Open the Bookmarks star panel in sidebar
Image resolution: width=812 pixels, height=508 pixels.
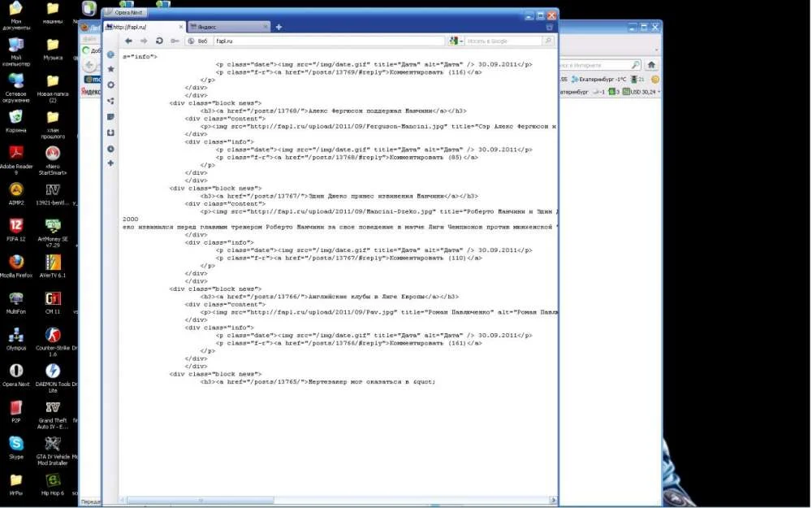click(110, 69)
